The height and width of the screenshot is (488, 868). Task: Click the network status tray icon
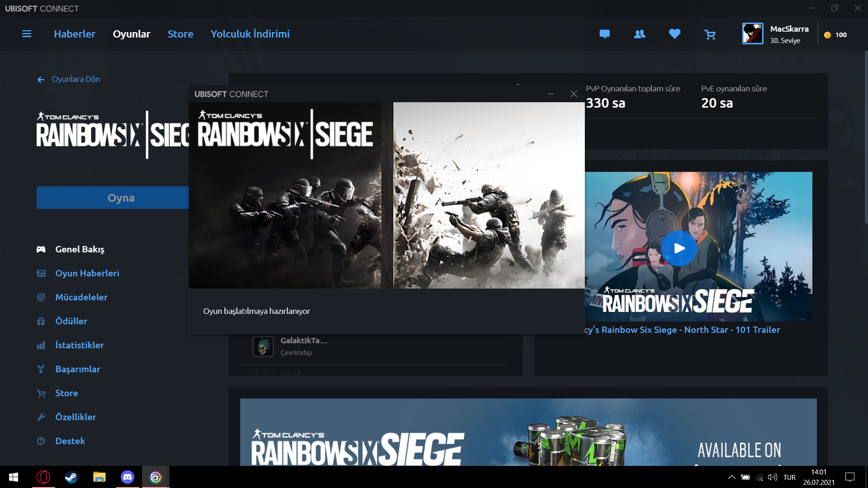pyautogui.click(x=759, y=477)
